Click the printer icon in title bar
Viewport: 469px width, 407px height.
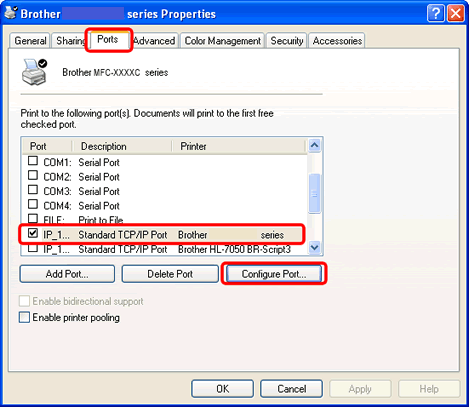tap(11, 13)
